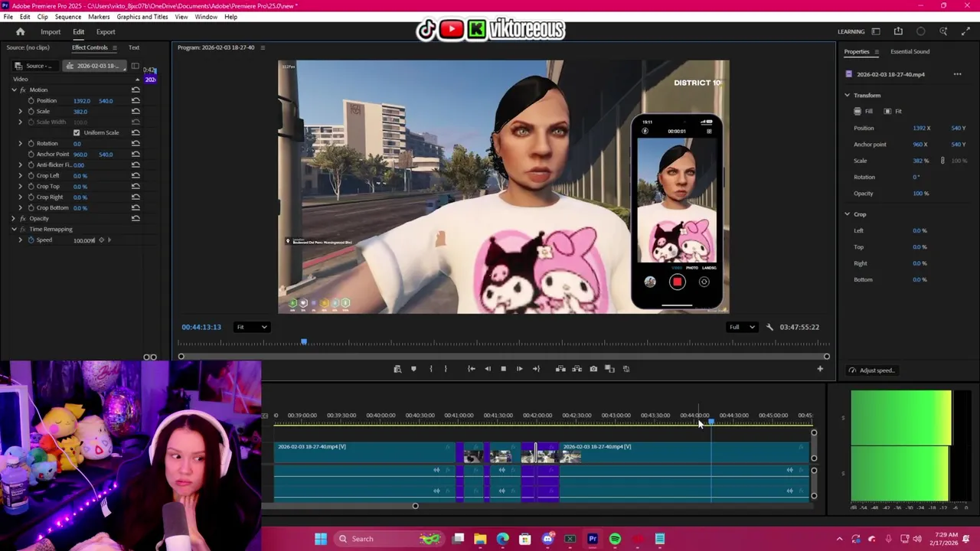980x551 pixels.
Task: Toggle animation stopwatch for Rotation
Action: coord(31,143)
